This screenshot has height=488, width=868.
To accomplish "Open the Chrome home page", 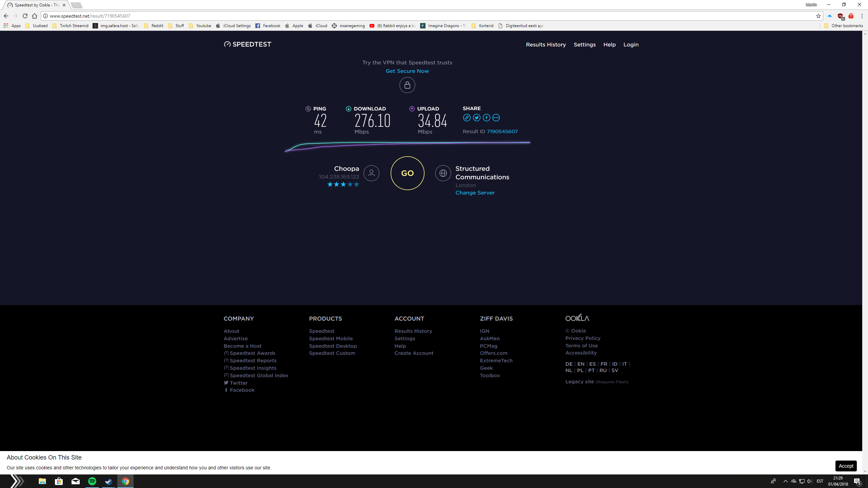I will 35,16.
